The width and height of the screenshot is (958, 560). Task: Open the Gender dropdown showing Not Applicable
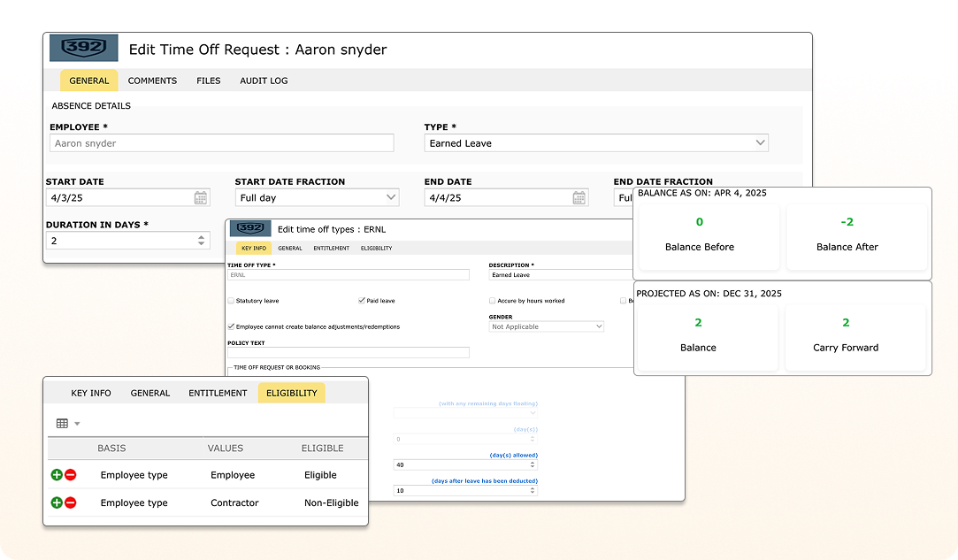pos(546,326)
